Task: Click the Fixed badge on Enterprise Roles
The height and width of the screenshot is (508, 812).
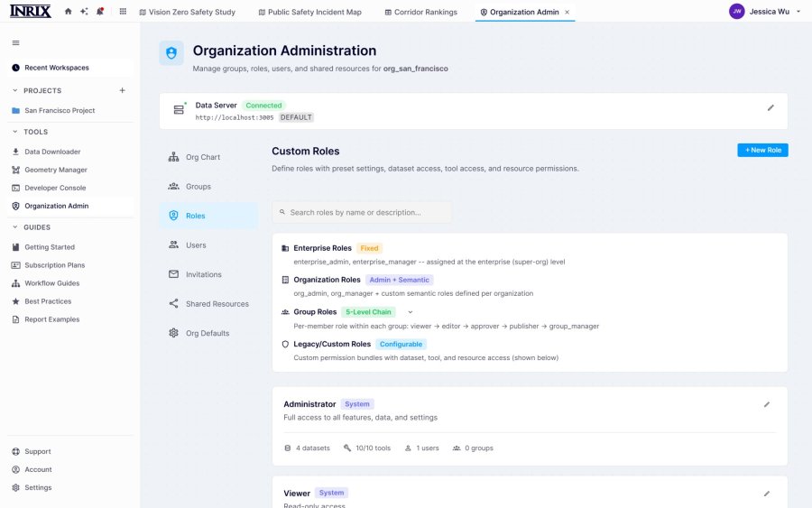Action: 369,248
